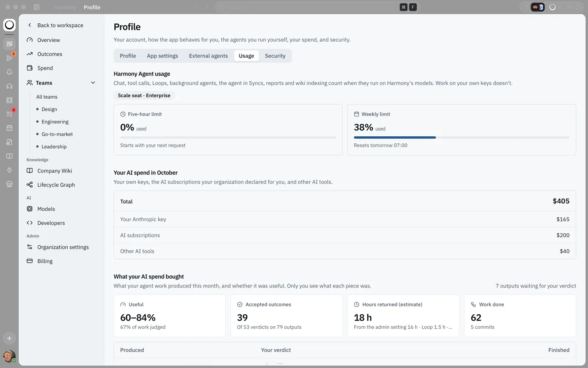Open the Billing page
Screen dimensions: 588x368
[x=61, y=261]
